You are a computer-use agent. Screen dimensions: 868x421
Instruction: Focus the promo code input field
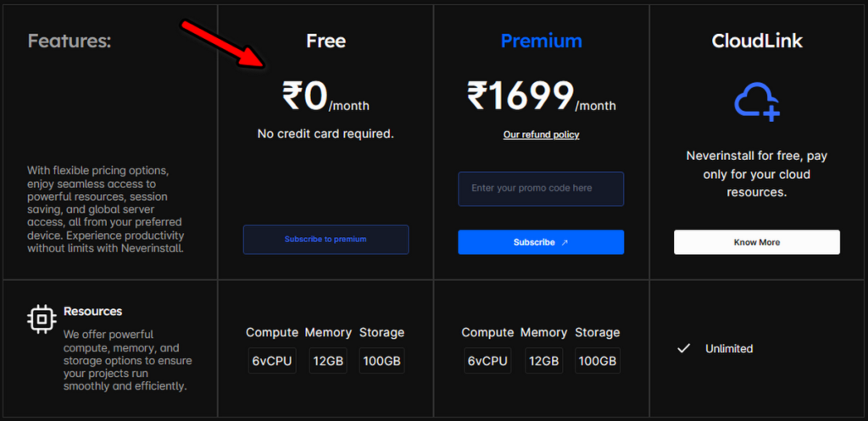[x=541, y=189]
